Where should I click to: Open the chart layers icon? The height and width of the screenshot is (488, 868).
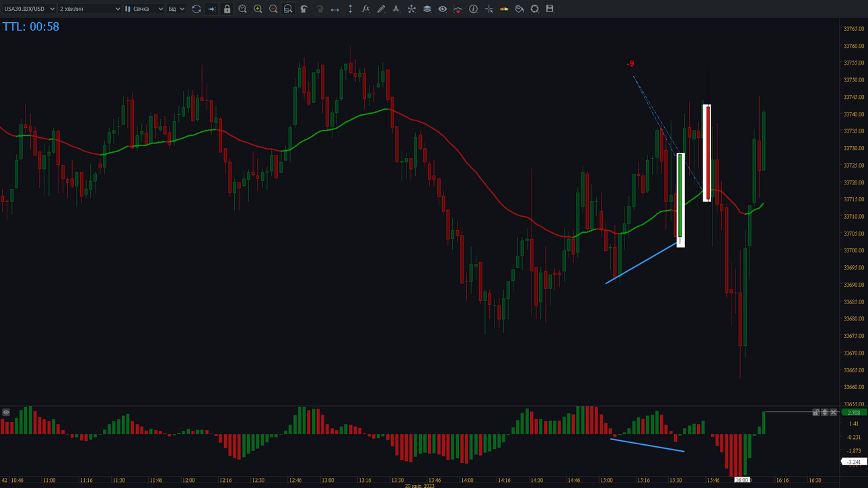pos(427,9)
